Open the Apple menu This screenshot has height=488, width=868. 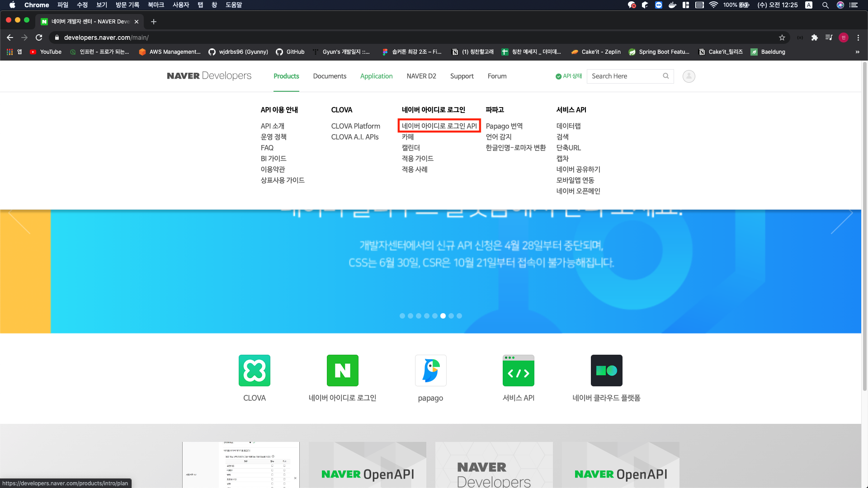point(12,5)
